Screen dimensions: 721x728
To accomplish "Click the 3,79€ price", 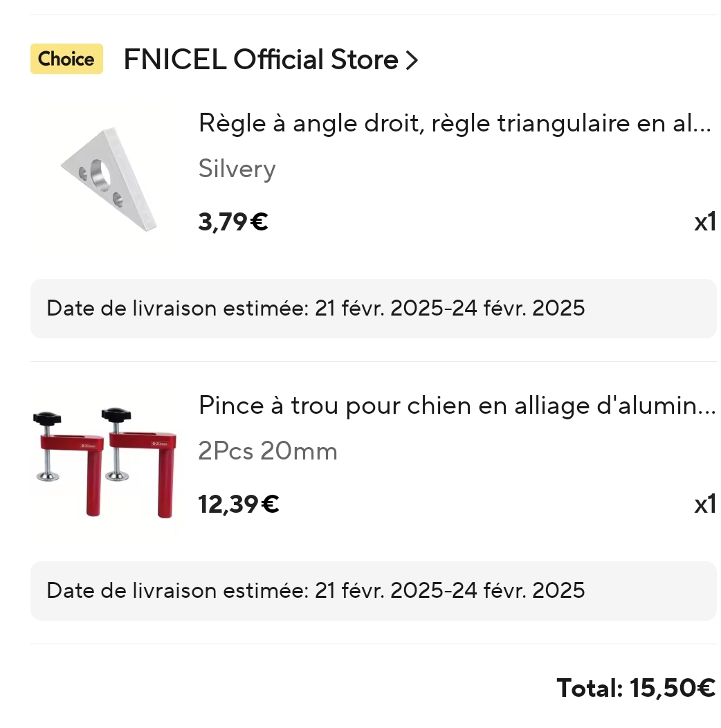I will (233, 222).
